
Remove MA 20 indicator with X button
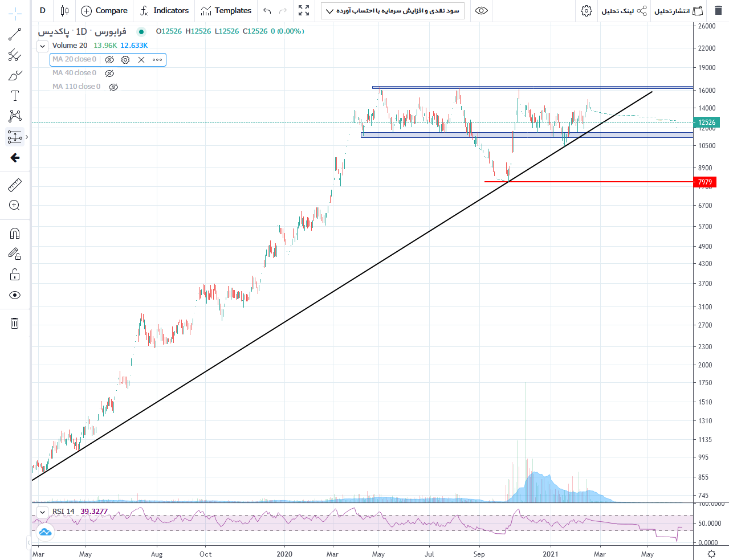pos(141,60)
